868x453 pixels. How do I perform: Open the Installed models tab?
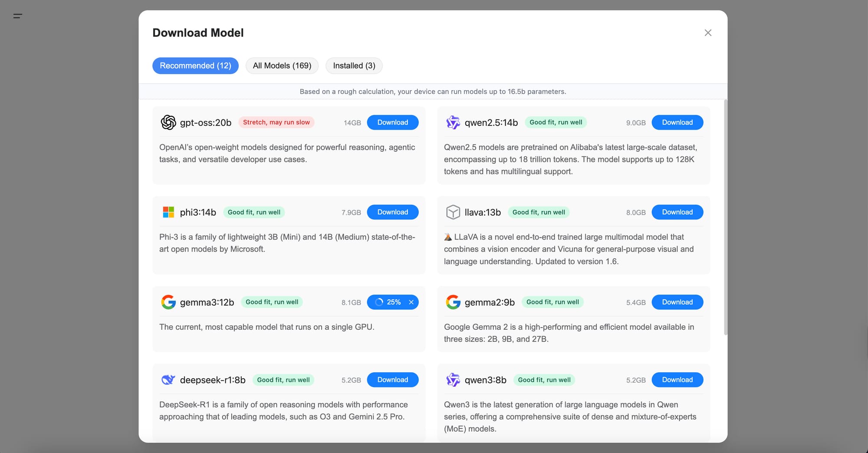(354, 66)
